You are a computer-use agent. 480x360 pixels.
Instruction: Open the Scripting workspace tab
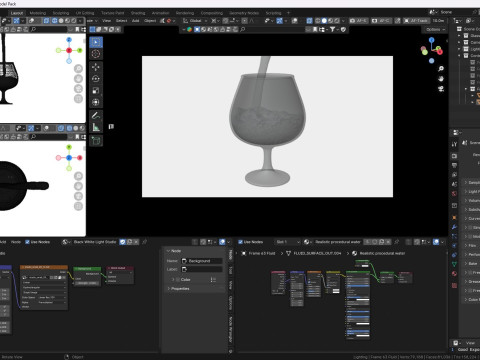point(273,13)
